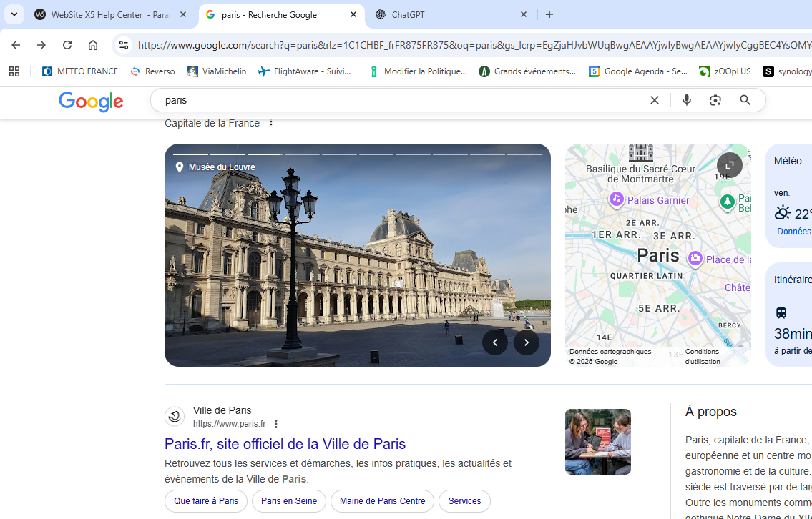Switch to WebSite X5 Help Center tab
This screenshot has height=519, width=812.
[112, 14]
